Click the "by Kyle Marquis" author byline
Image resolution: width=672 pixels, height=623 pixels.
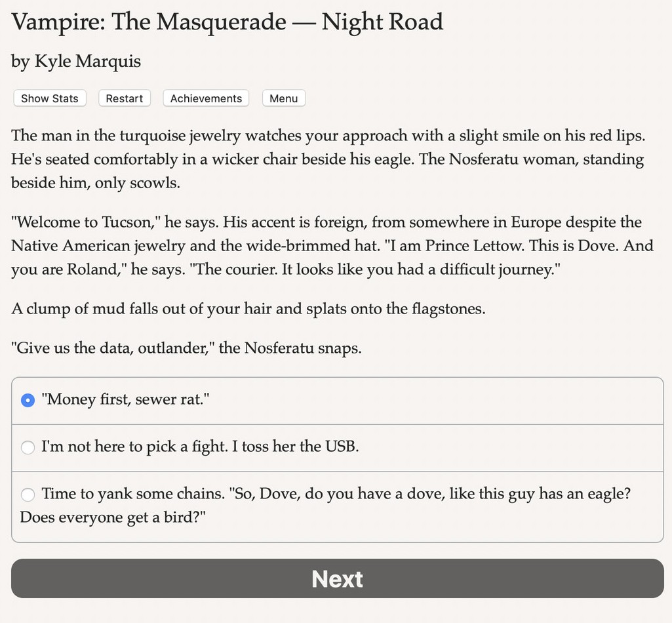point(76,61)
